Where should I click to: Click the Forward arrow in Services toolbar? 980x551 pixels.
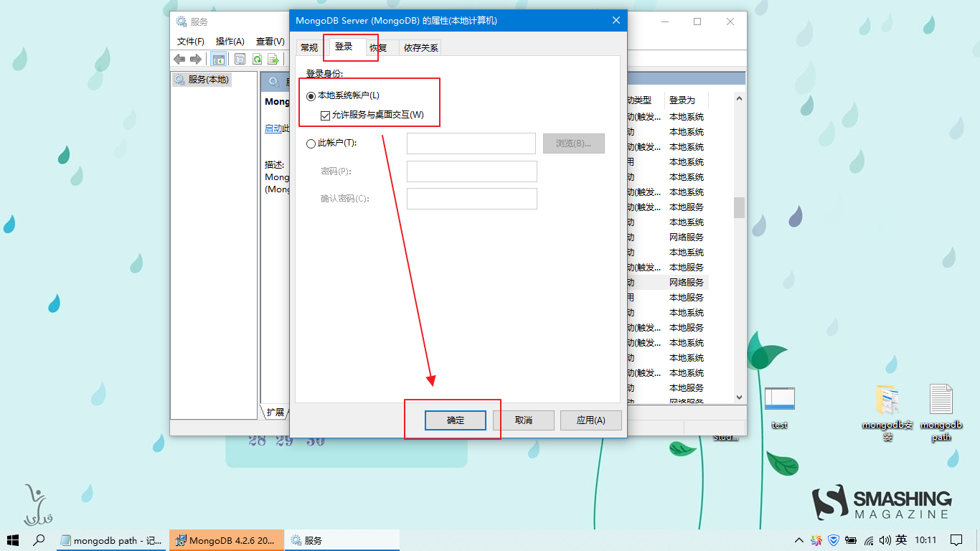(x=196, y=59)
